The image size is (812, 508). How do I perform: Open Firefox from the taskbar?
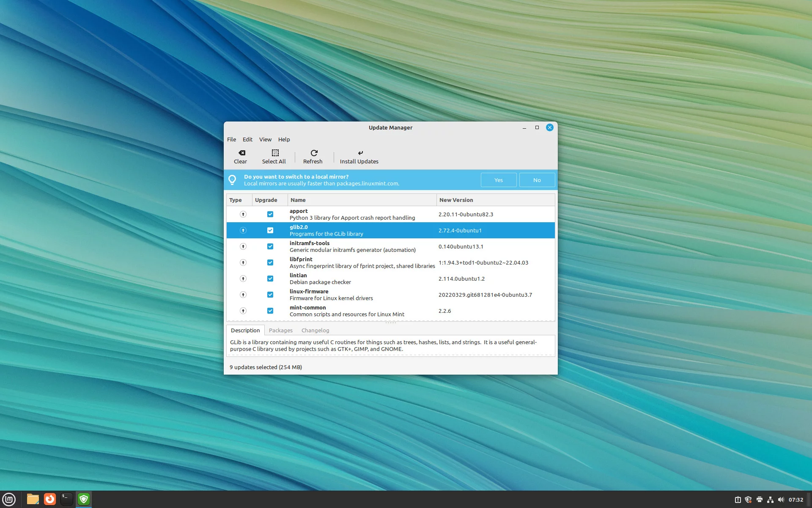[x=50, y=499]
